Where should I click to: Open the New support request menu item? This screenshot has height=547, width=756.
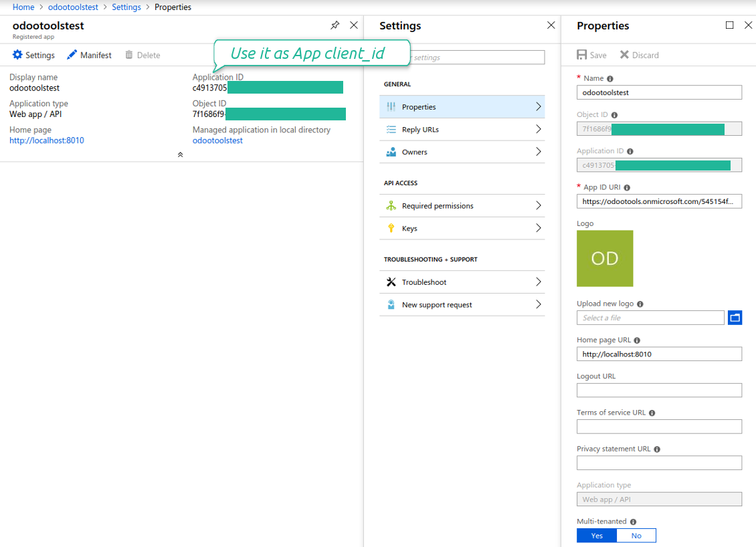462,304
